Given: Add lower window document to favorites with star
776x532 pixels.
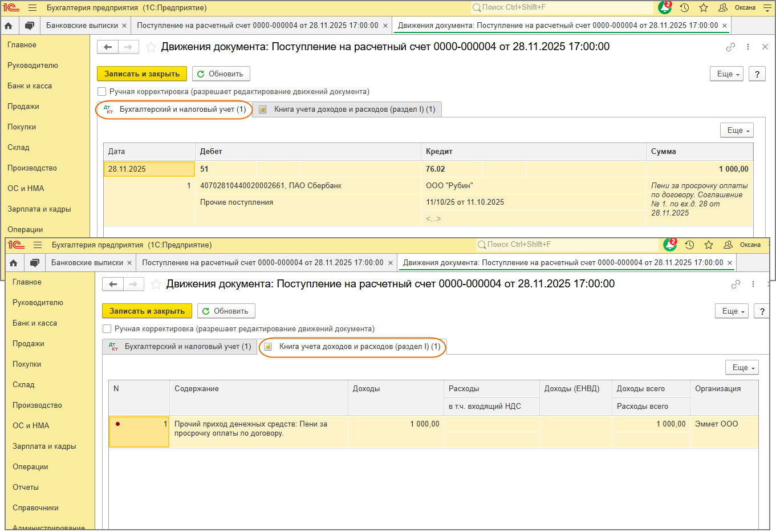Looking at the screenshot, I should point(156,284).
